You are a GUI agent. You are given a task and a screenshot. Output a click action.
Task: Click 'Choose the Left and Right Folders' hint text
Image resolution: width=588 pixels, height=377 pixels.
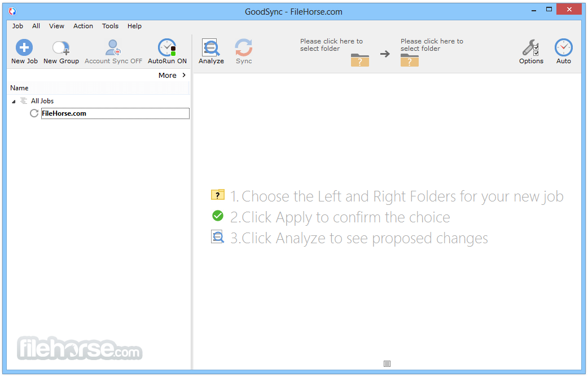click(x=402, y=196)
